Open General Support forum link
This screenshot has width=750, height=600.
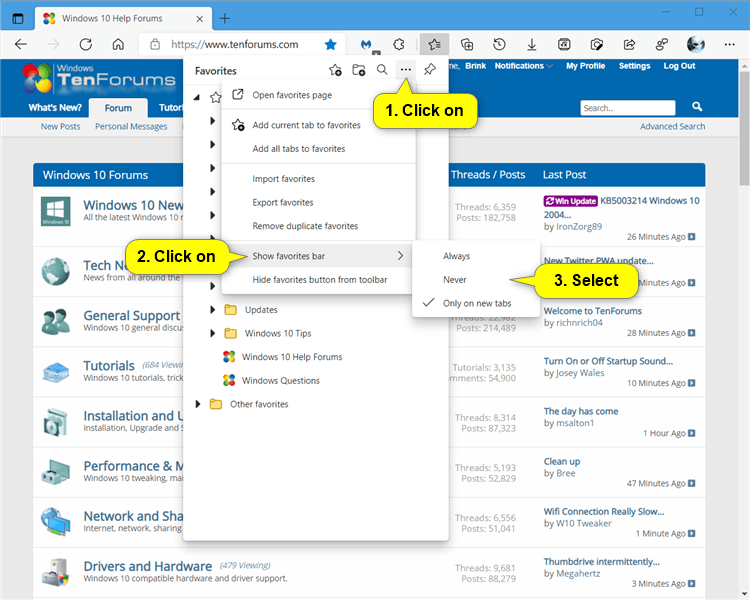pos(132,316)
